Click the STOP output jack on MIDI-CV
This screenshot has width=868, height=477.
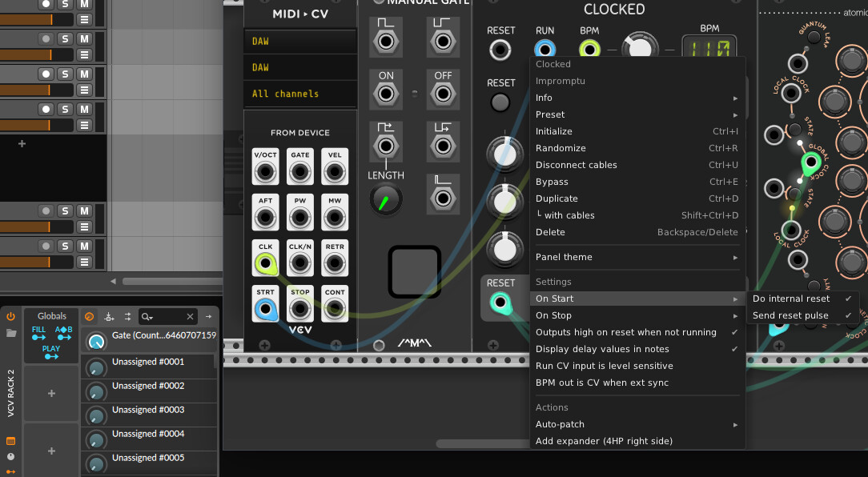(x=300, y=309)
